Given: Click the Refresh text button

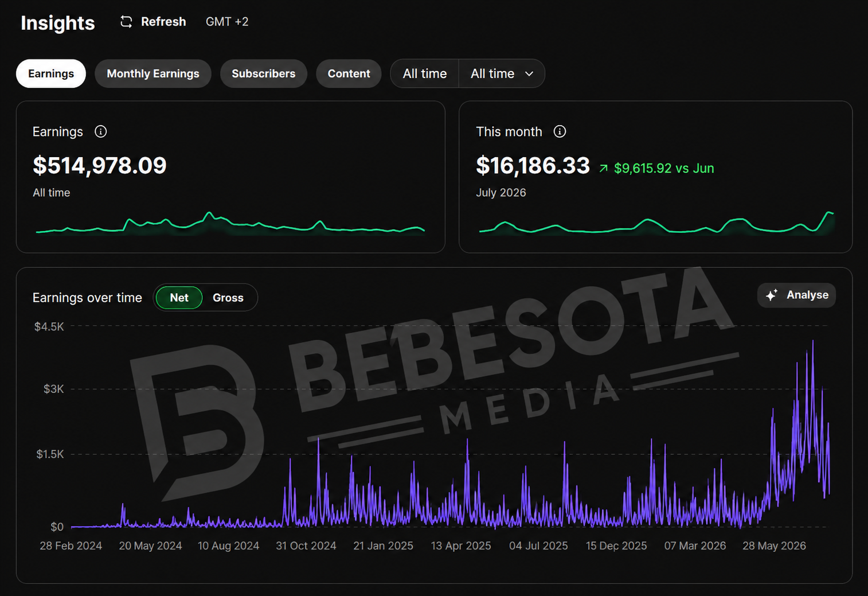Looking at the screenshot, I should (163, 22).
